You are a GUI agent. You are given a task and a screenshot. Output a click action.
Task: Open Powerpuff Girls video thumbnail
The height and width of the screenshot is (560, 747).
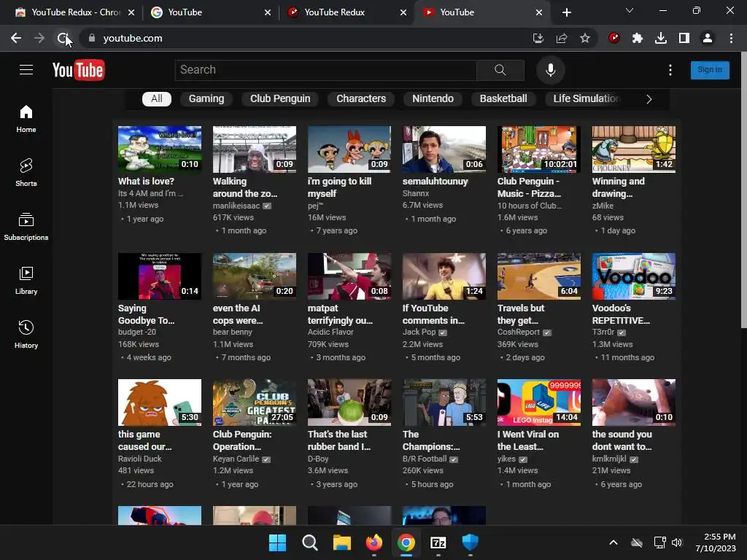point(349,149)
